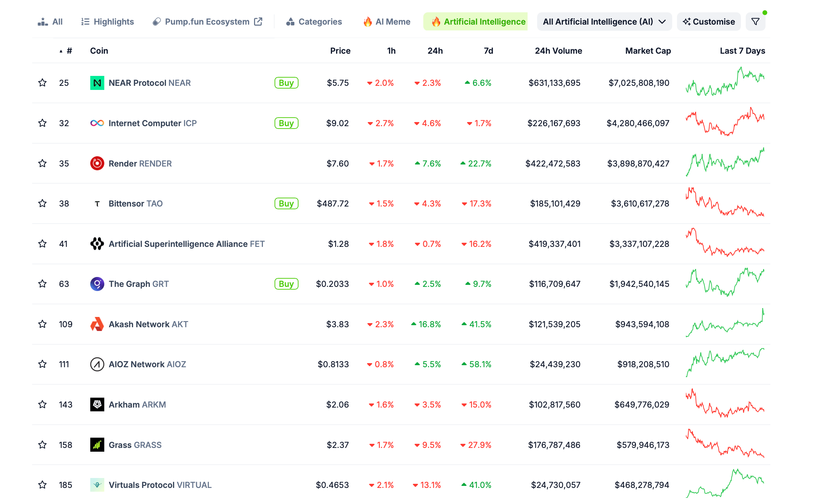Click the Bittensor TAO logo

[x=97, y=204]
